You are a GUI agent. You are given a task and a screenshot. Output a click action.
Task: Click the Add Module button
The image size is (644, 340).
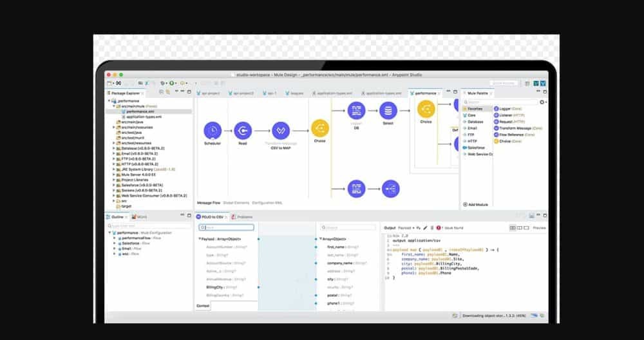tap(477, 204)
